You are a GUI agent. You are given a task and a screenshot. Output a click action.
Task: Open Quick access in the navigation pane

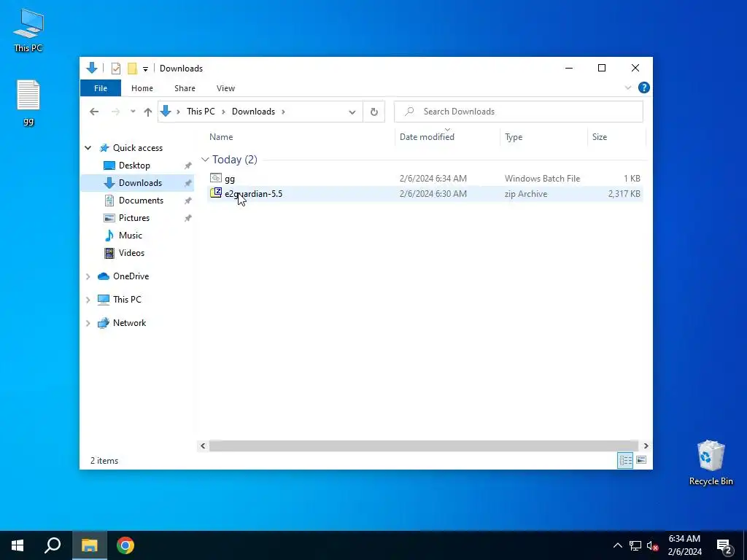click(x=137, y=148)
